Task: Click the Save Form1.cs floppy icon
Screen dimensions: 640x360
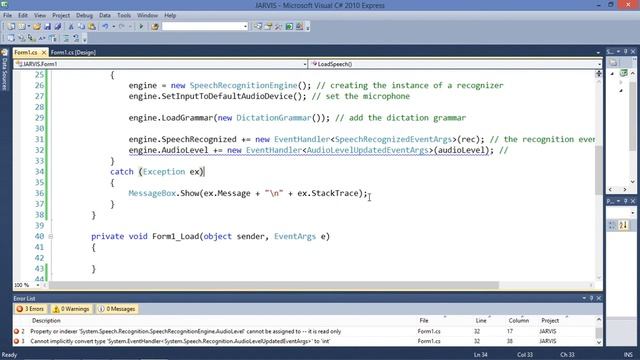Action: click(47, 27)
